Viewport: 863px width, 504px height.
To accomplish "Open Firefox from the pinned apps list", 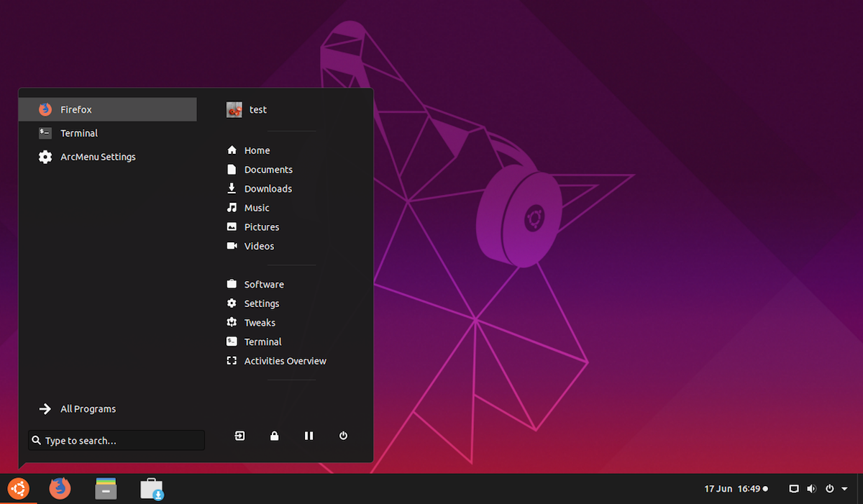I will [x=107, y=109].
